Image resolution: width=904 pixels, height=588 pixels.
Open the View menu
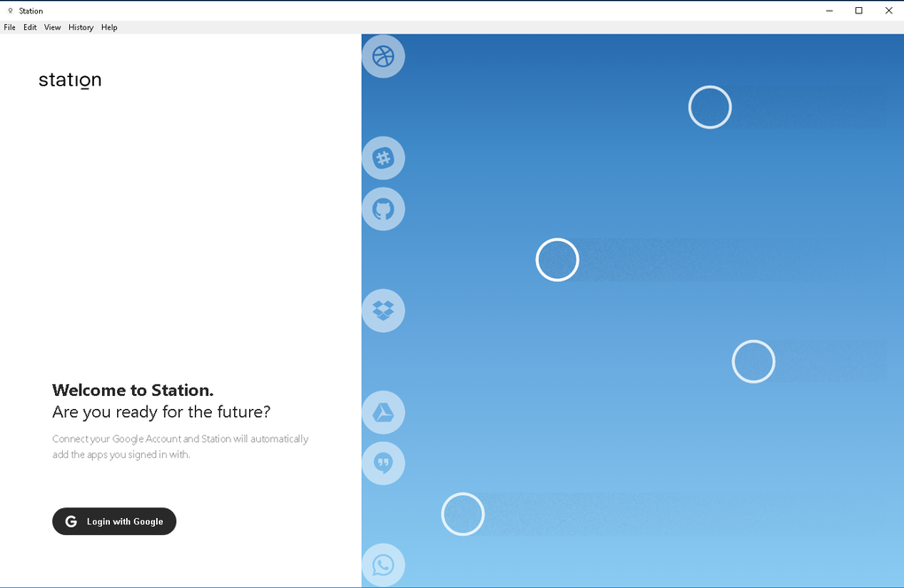pos(52,27)
